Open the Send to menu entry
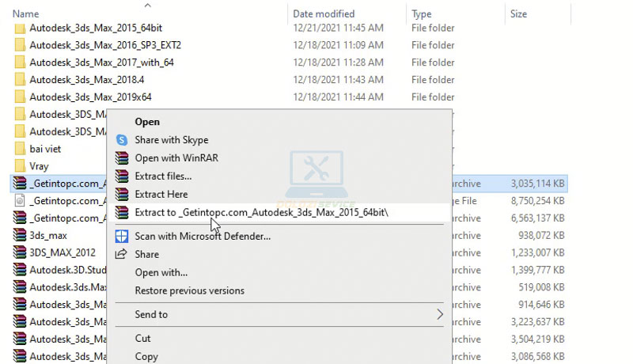Image resolution: width=633 pixels, height=364 pixels. pyautogui.click(x=151, y=314)
